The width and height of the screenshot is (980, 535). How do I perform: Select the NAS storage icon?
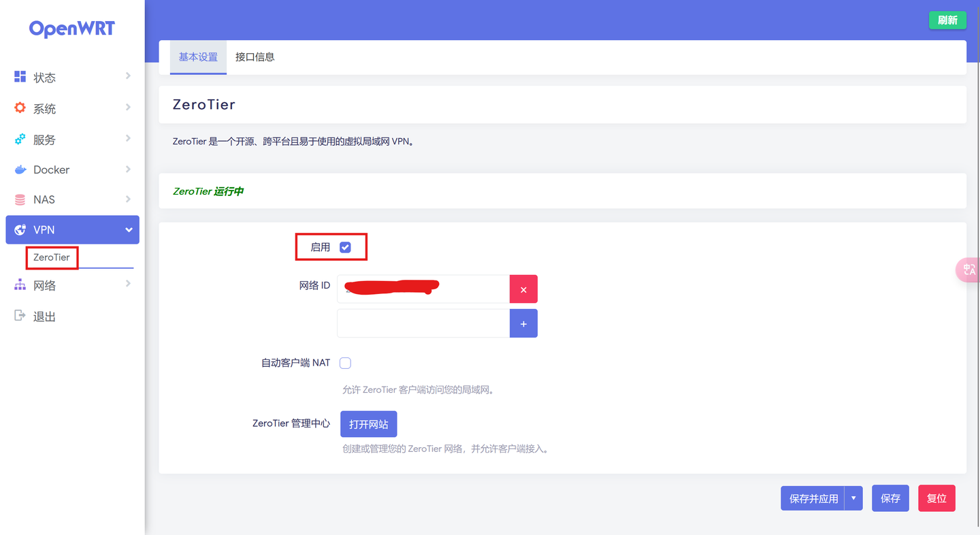pos(19,199)
